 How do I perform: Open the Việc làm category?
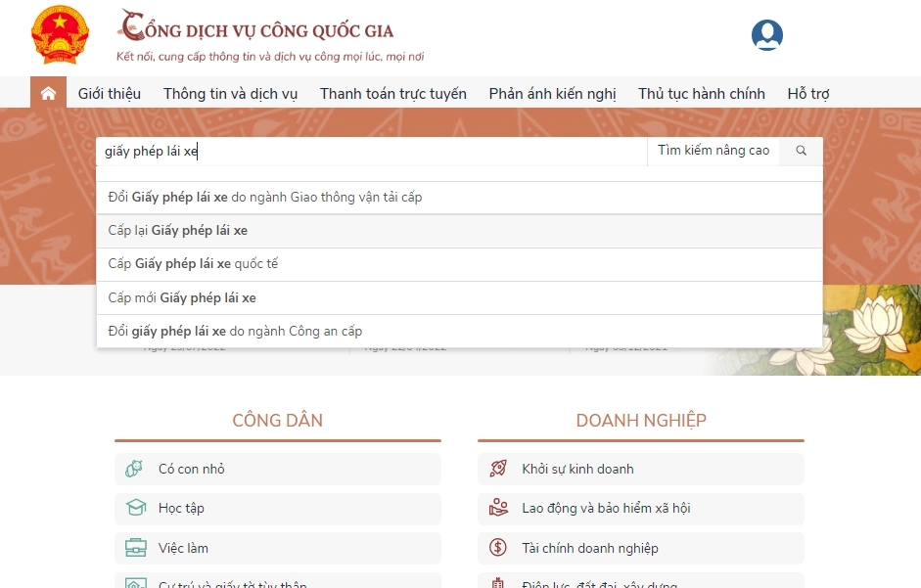pyautogui.click(x=278, y=548)
